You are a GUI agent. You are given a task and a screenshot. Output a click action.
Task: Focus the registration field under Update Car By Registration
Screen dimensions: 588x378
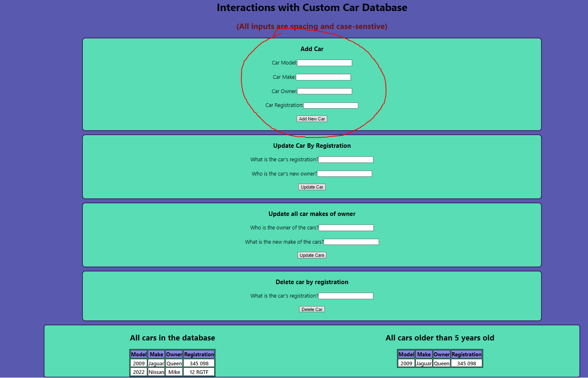coord(346,159)
